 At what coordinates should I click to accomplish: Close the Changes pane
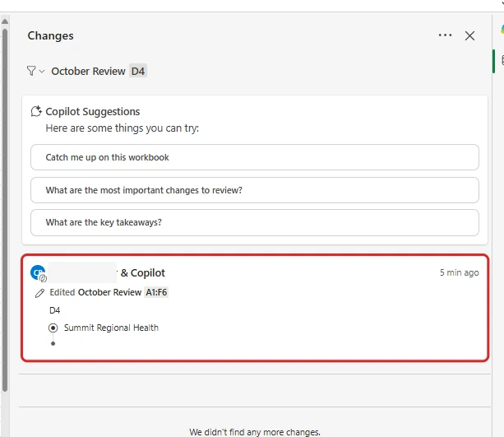tap(469, 35)
